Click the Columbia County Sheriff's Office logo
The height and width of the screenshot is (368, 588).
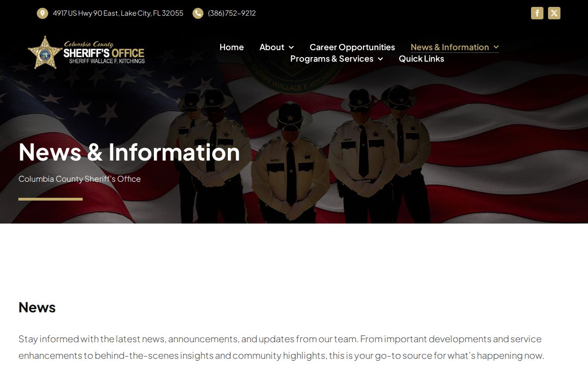[86, 52]
